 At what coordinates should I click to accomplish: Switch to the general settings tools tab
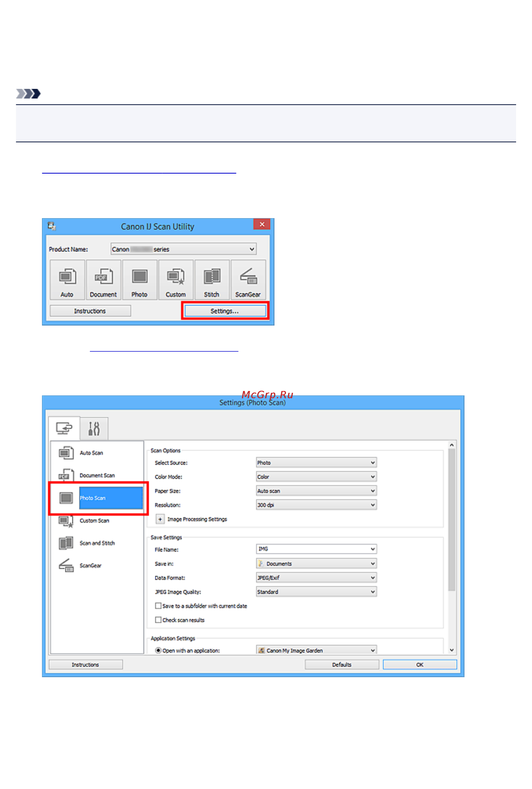coord(94,429)
